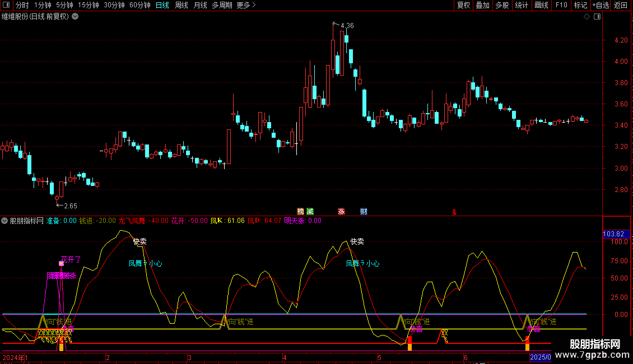Select the 5分钟 period
This screenshot has height=364, width=633.
coord(64,5)
